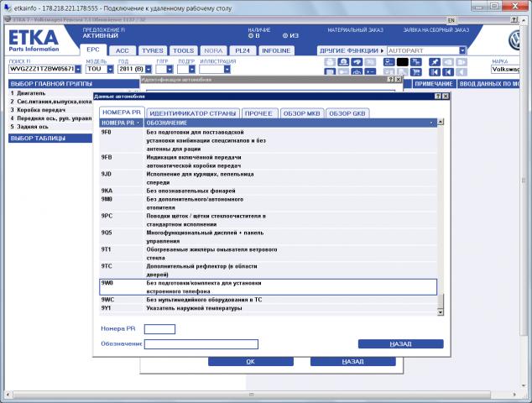The width and height of the screenshot is (532, 403).
Task: Select the 9WC 'Без мультимедийного оборудования' row
Action: 268,300
